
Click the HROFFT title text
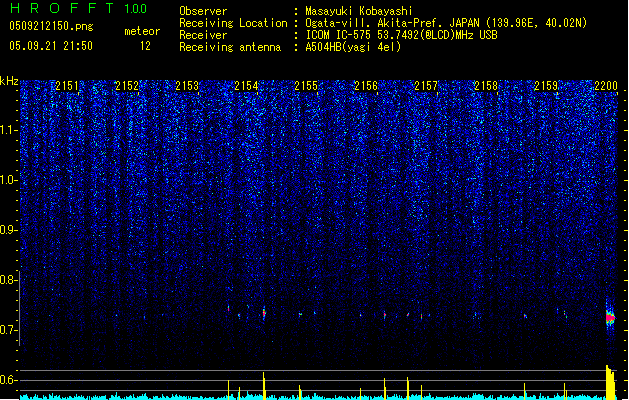[62, 8]
